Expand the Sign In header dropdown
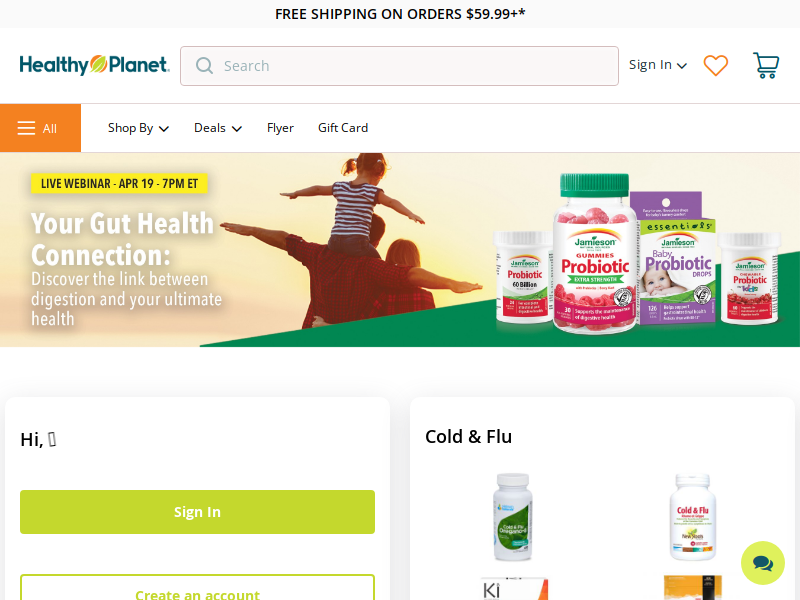This screenshot has height=600, width=800. (658, 65)
